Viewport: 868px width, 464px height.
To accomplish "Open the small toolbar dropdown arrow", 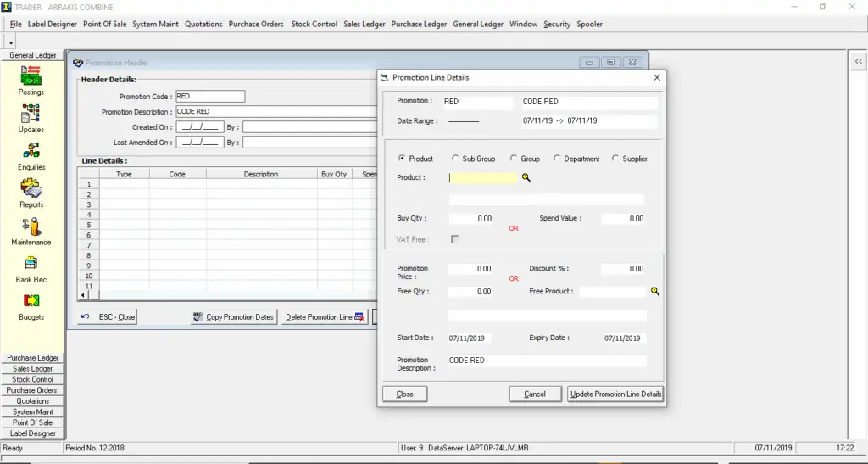I will (x=10, y=42).
